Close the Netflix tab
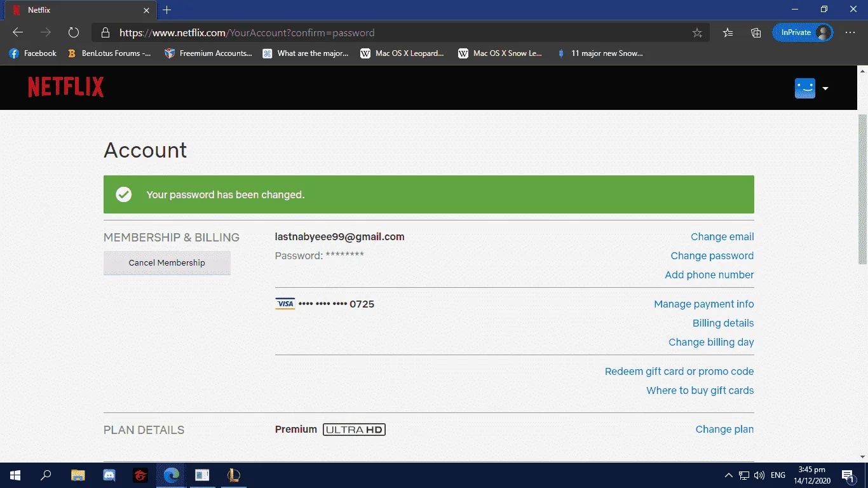 pos(146,10)
